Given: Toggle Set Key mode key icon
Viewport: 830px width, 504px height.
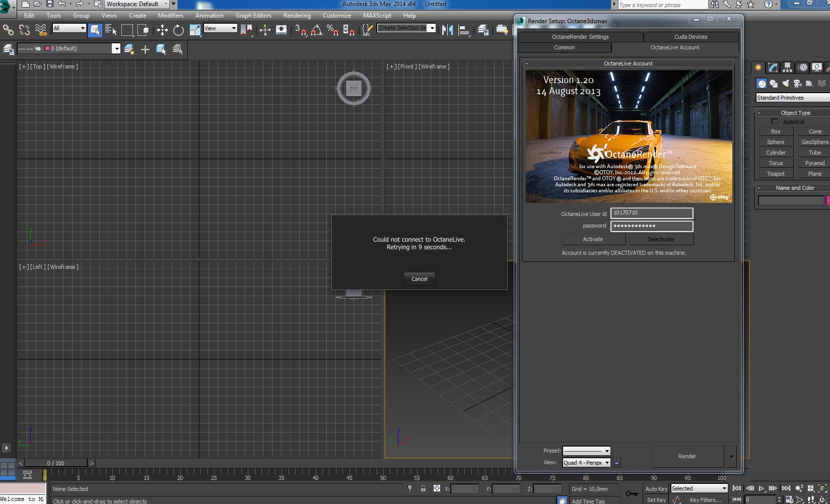Looking at the screenshot, I should coord(632,493).
